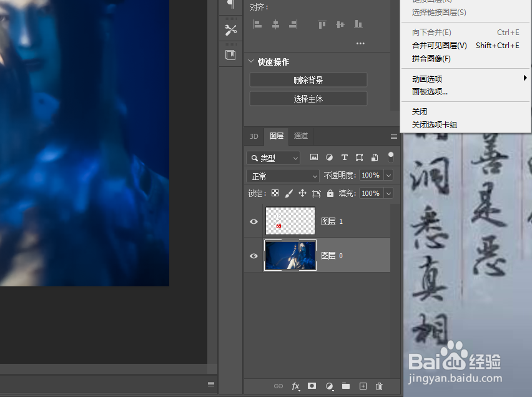The image size is (532, 397).
Task: Open the tools and wrench panel icon
Action: click(230, 30)
